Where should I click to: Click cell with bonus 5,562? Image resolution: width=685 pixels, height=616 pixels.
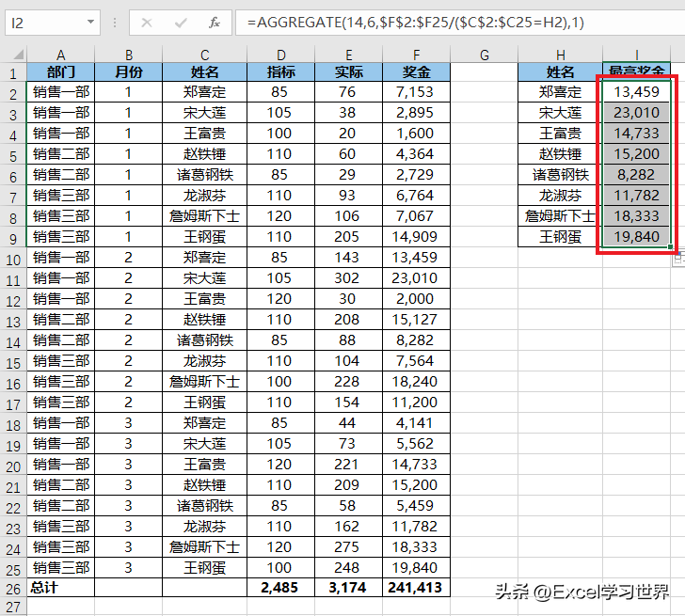(x=416, y=444)
